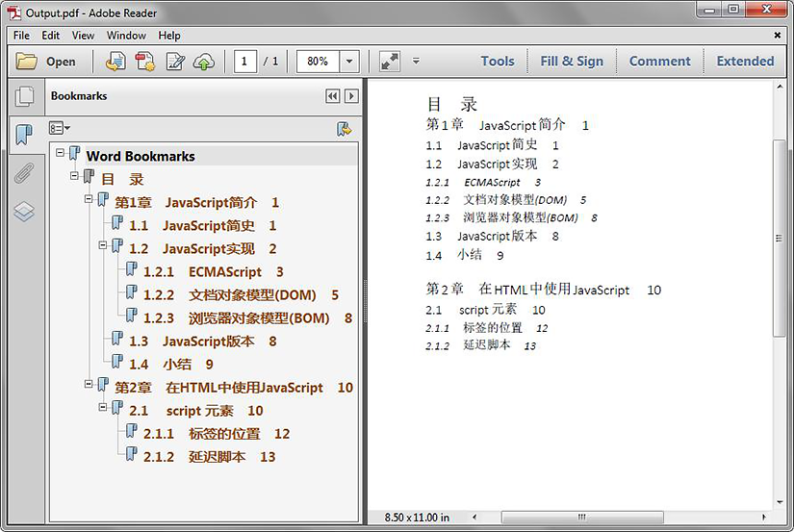Collapse the 1.2 JavaScript实现 node
Screen dimensions: 794x532
[103, 245]
